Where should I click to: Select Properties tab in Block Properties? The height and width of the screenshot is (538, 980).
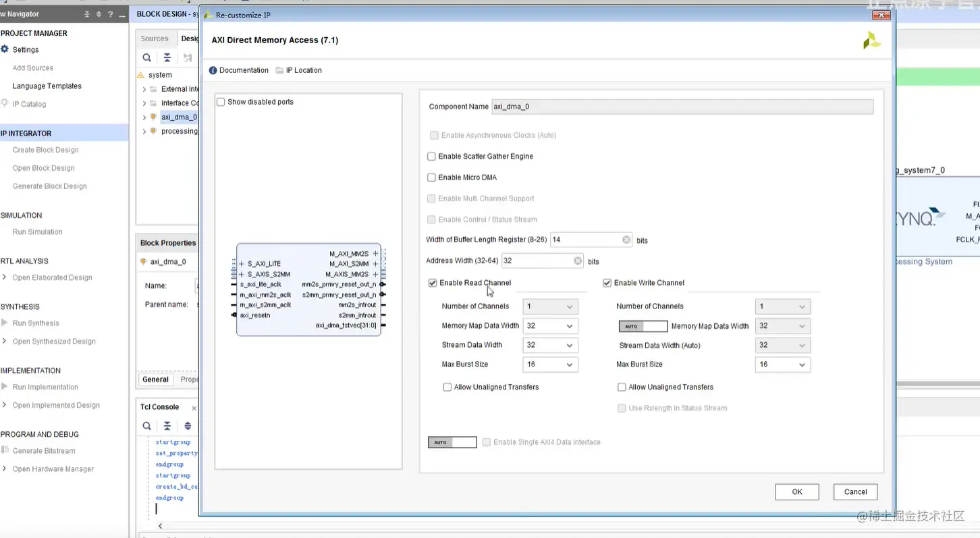[x=189, y=379]
